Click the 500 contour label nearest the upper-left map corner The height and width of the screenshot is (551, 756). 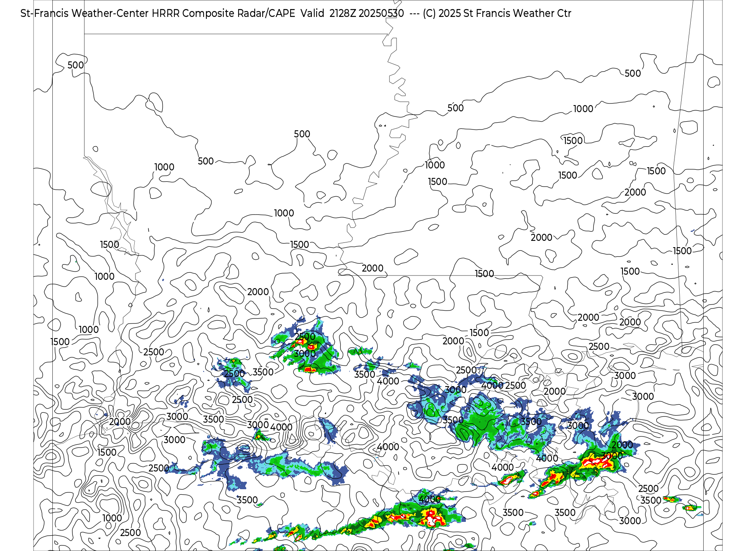[x=76, y=65]
